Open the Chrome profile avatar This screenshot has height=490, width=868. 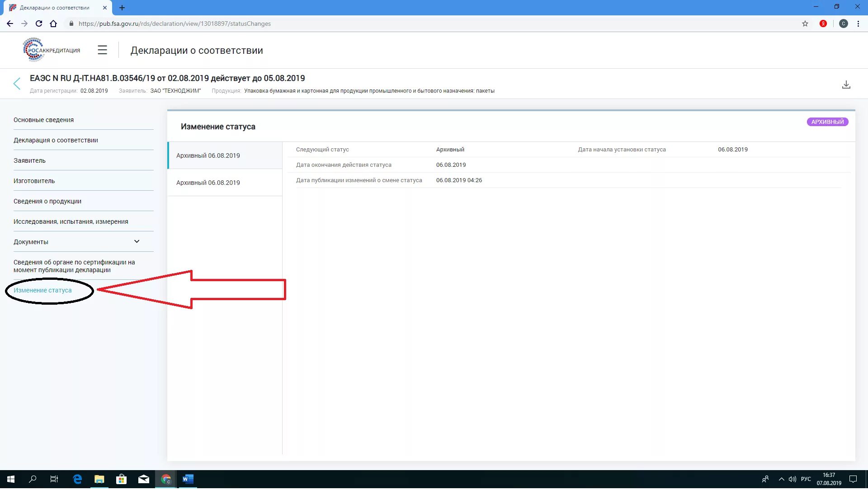[x=843, y=24]
